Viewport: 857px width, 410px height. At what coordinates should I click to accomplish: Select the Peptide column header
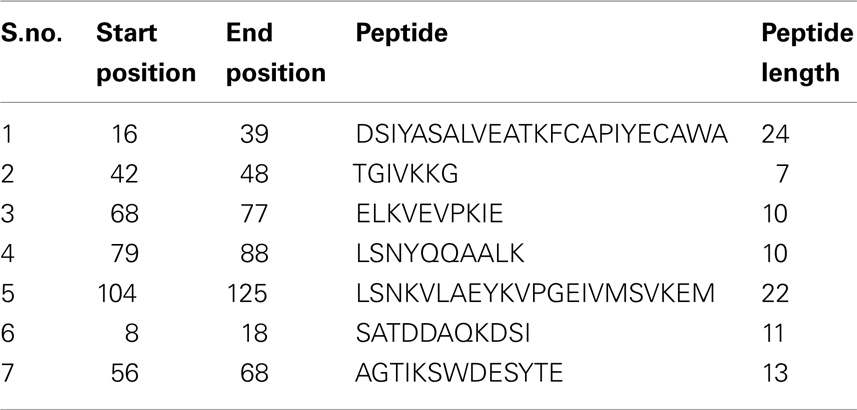point(402,33)
